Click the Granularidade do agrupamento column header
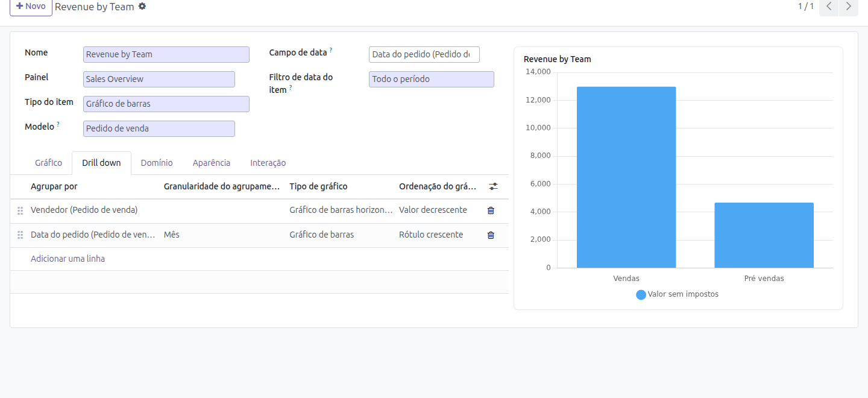Image resolution: width=868 pixels, height=398 pixels. (222, 187)
